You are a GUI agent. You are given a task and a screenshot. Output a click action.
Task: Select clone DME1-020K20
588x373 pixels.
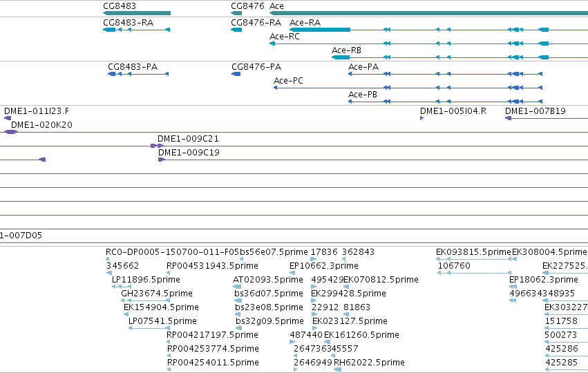point(41,125)
